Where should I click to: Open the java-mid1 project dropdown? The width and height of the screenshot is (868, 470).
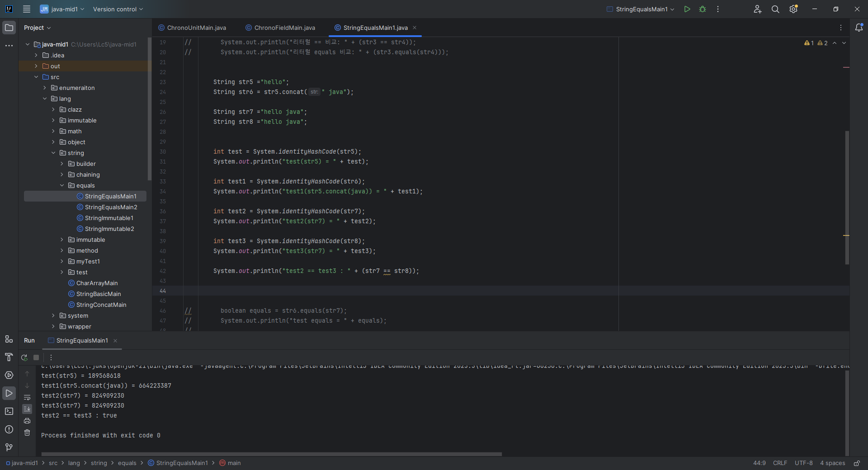pos(62,9)
